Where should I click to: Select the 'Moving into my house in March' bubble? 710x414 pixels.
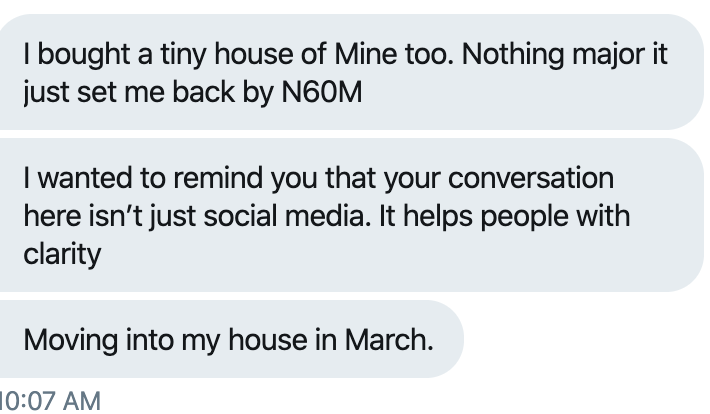(x=231, y=339)
